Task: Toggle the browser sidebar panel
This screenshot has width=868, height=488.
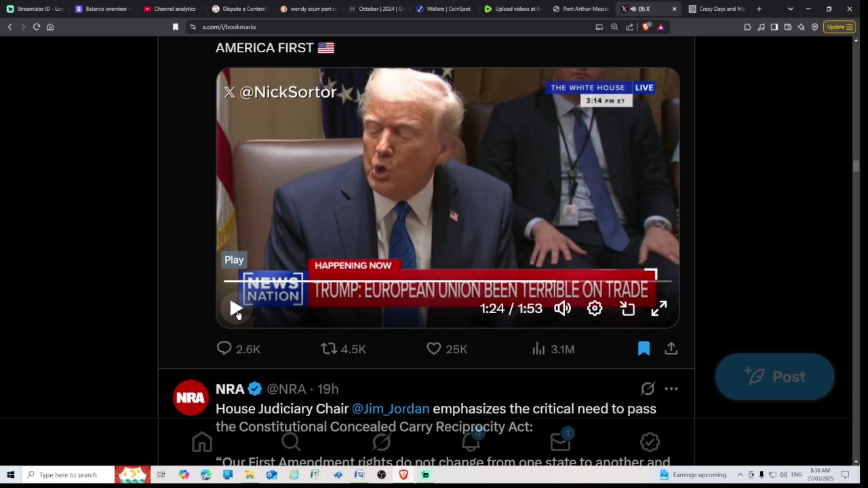Action: [x=774, y=26]
